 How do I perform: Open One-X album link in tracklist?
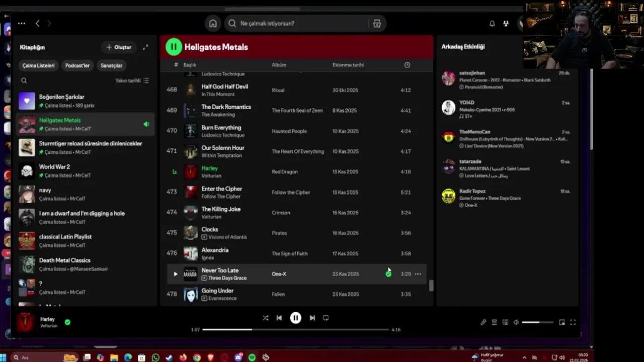[x=279, y=274]
